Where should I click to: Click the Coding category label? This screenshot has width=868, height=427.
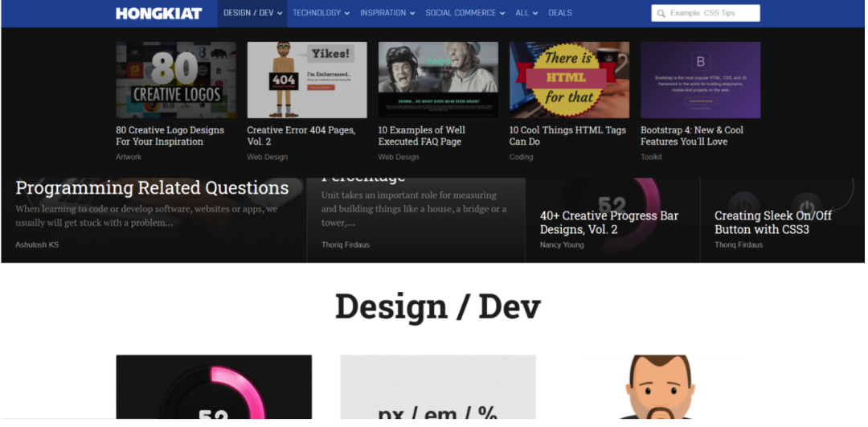(x=522, y=158)
